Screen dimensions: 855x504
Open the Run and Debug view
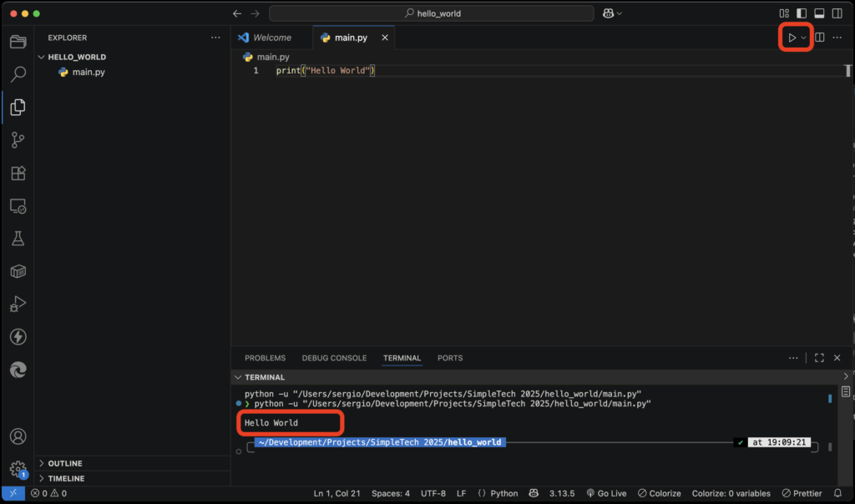(18, 304)
